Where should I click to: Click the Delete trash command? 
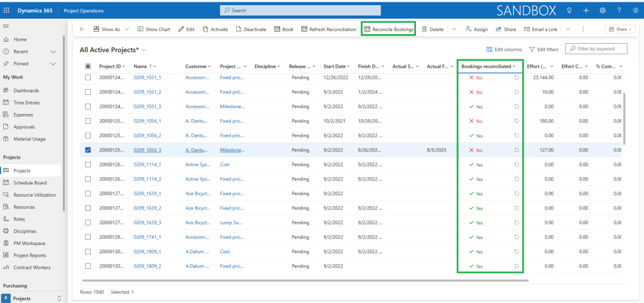(433, 29)
